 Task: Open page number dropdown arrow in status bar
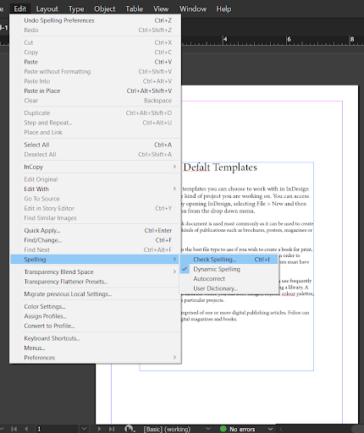[84, 429]
